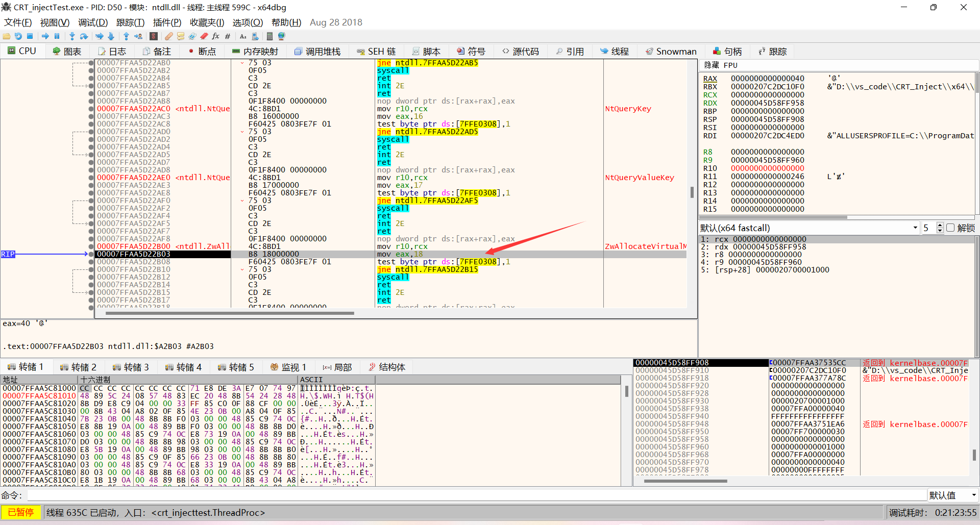Select the 转储 2 dump tab

pos(78,367)
